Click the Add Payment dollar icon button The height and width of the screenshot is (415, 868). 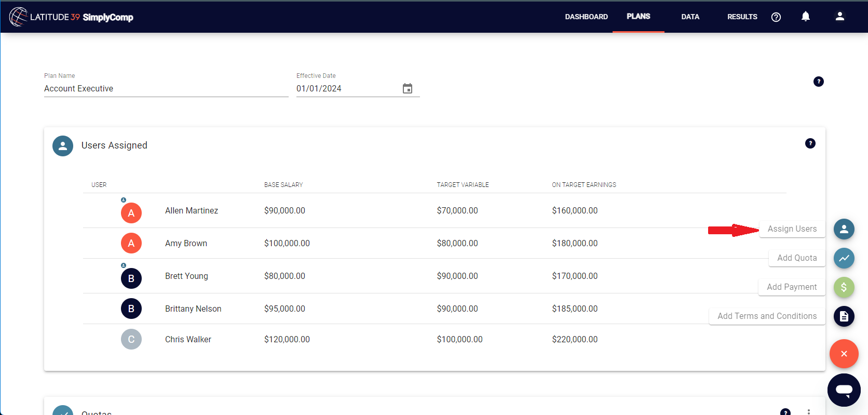point(844,287)
